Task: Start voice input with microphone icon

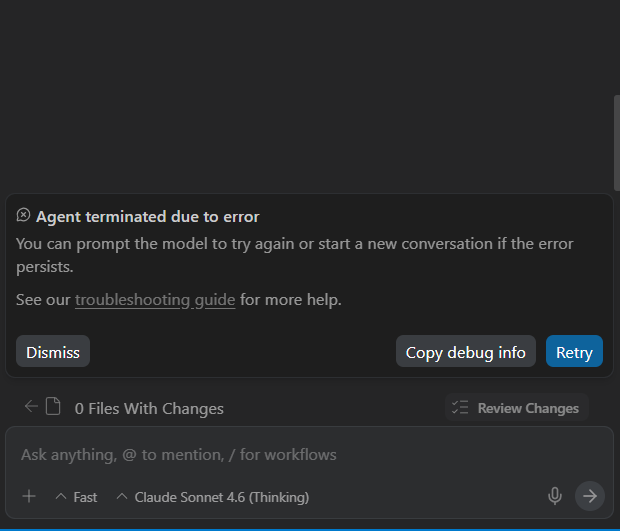Action: pos(555,496)
